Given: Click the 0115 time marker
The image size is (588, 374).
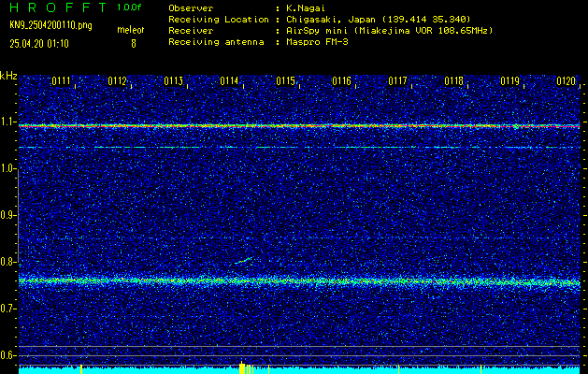Looking at the screenshot, I should pos(285,81).
